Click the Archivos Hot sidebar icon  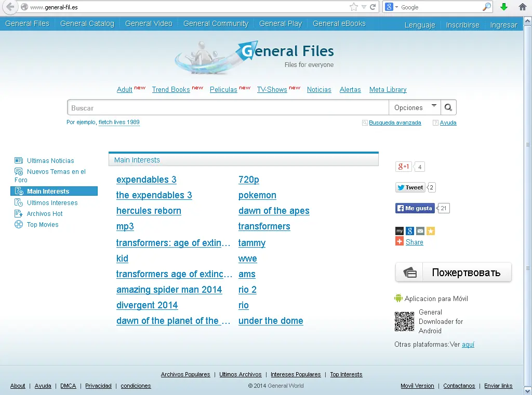[19, 214]
